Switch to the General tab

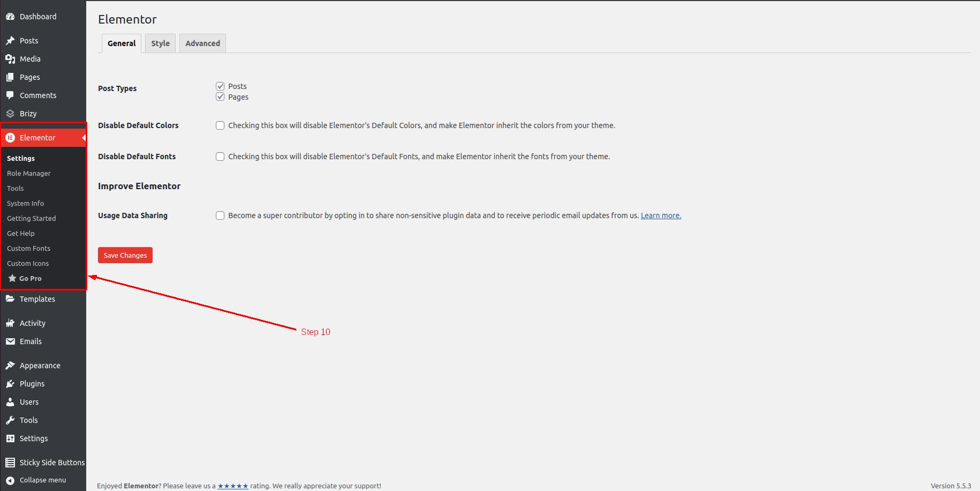tap(122, 43)
